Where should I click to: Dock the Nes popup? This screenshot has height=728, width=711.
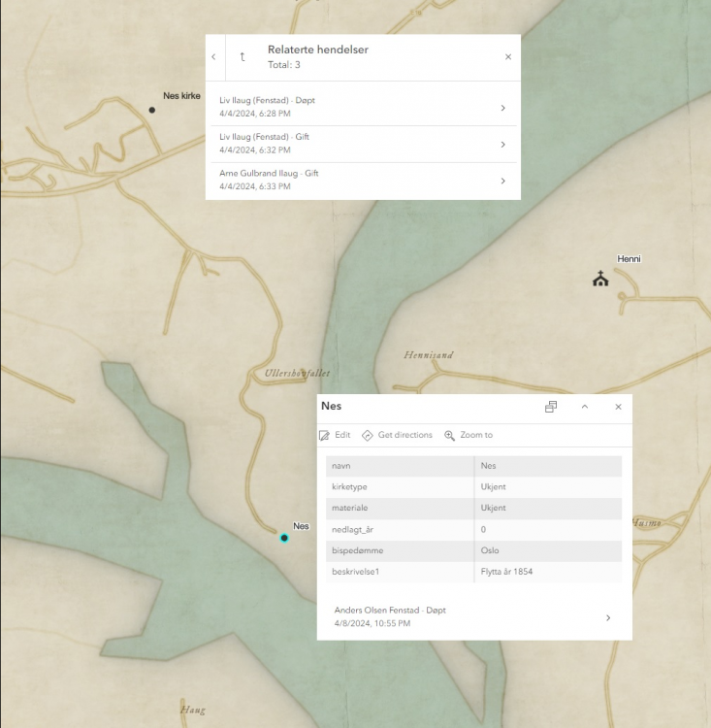551,407
